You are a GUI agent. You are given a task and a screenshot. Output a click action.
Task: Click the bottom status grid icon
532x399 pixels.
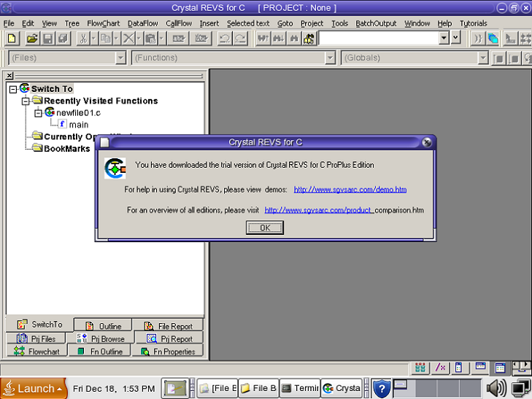pos(420,367)
